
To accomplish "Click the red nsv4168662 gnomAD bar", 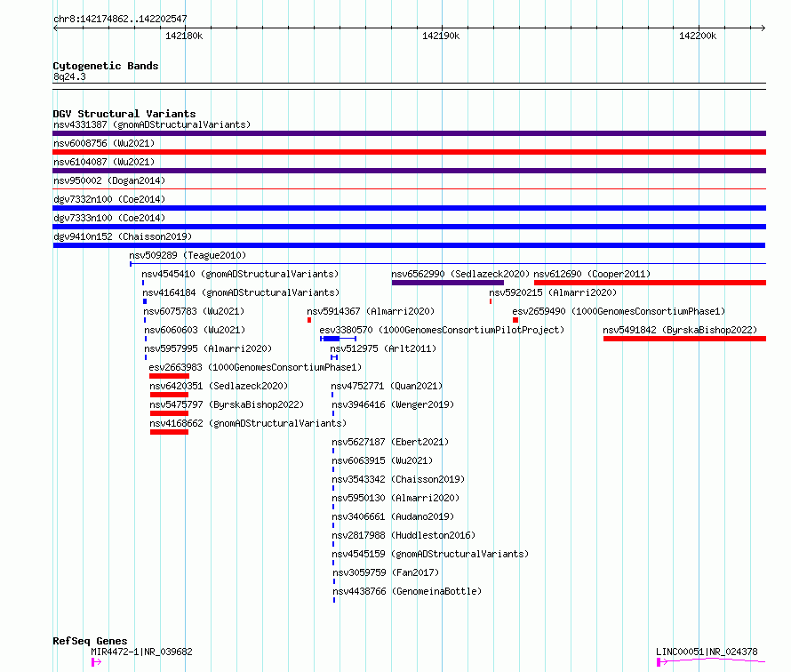I will click(x=169, y=432).
